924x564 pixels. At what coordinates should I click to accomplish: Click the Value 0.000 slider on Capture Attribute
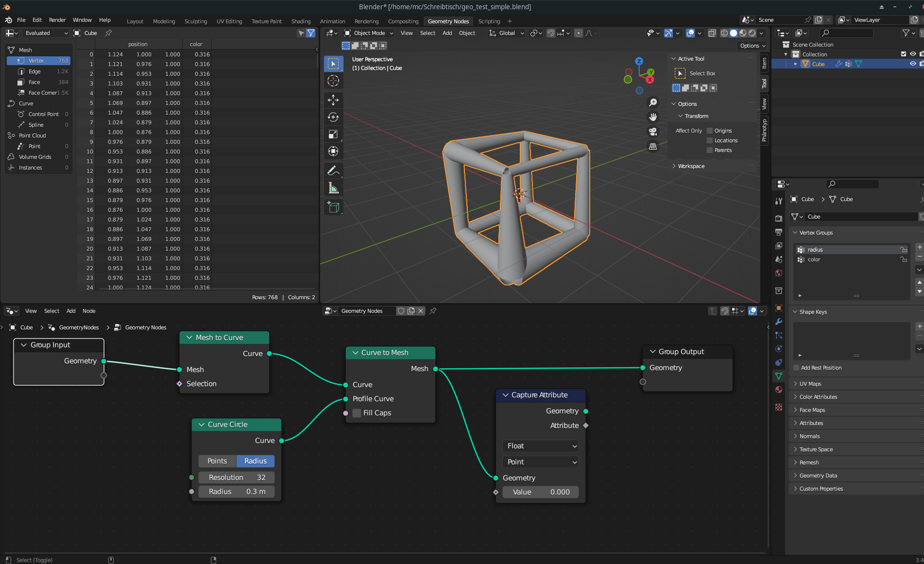[x=541, y=492]
